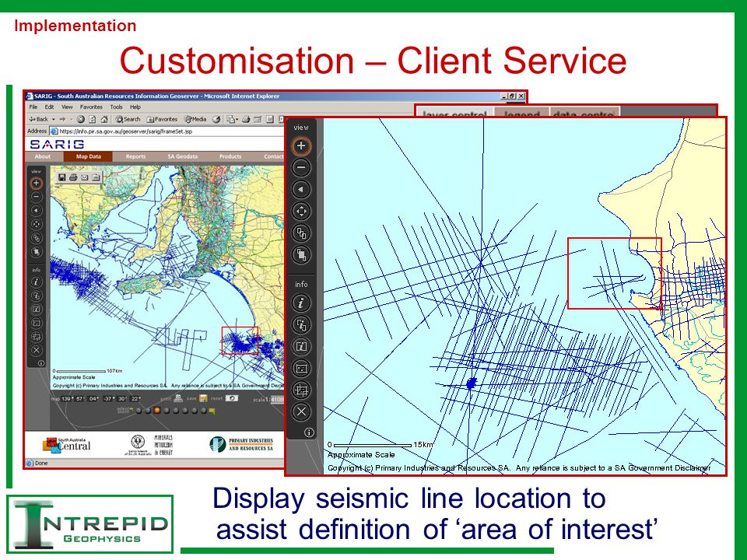Open the Favorites menu in the menu bar

click(91, 107)
